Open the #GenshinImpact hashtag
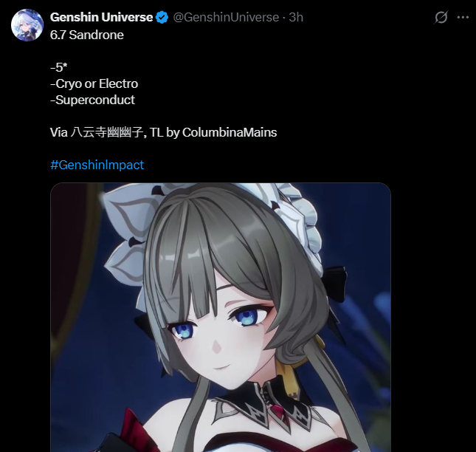 pyautogui.click(x=97, y=165)
